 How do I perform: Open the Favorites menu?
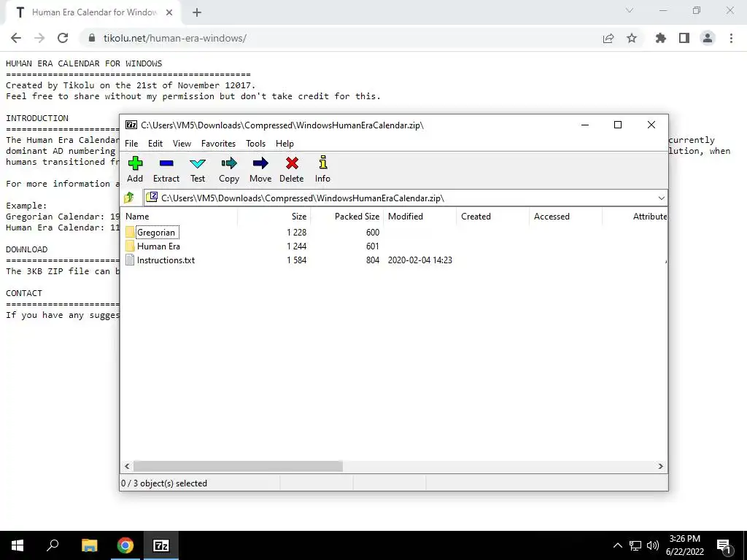point(218,144)
